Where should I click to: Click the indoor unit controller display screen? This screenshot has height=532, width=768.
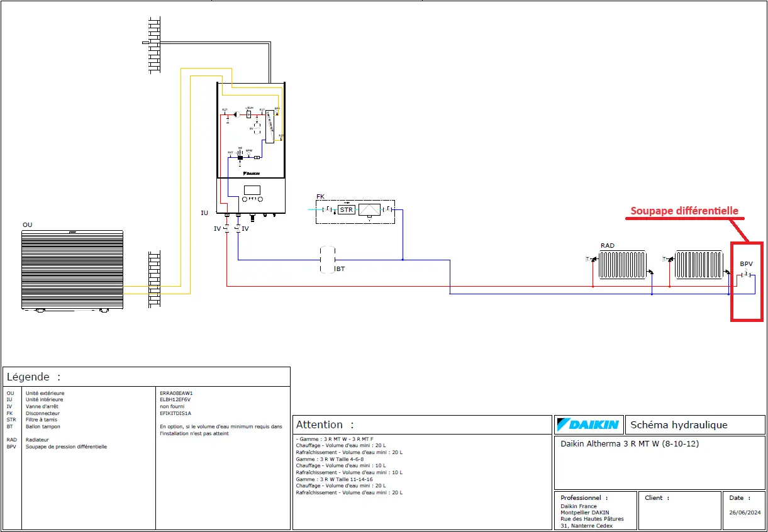252,190
